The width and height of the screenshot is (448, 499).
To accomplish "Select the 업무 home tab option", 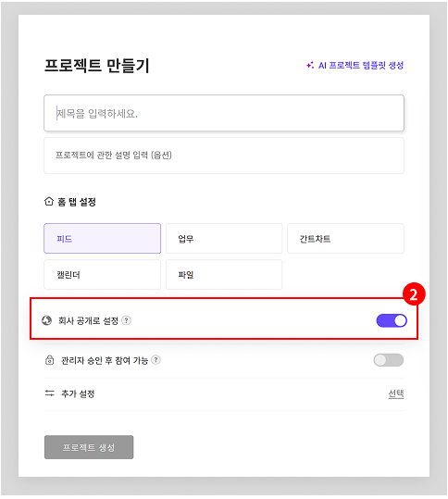I will (224, 238).
